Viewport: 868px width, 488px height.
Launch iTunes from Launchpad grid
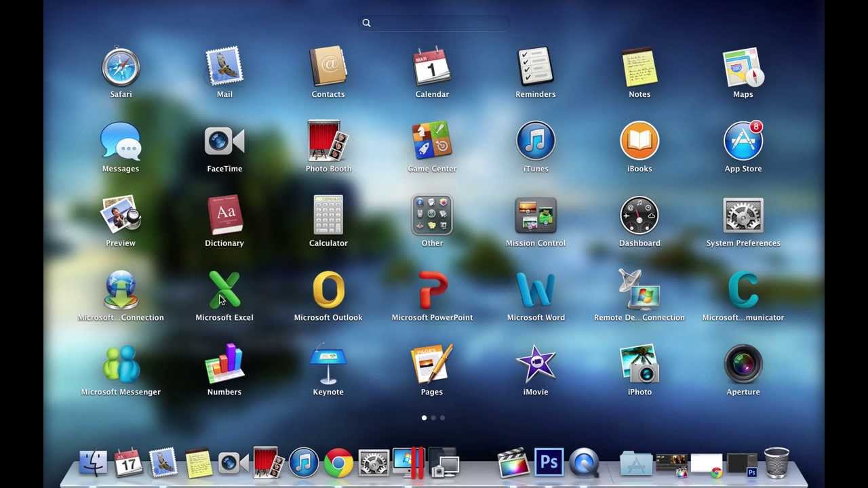point(536,142)
